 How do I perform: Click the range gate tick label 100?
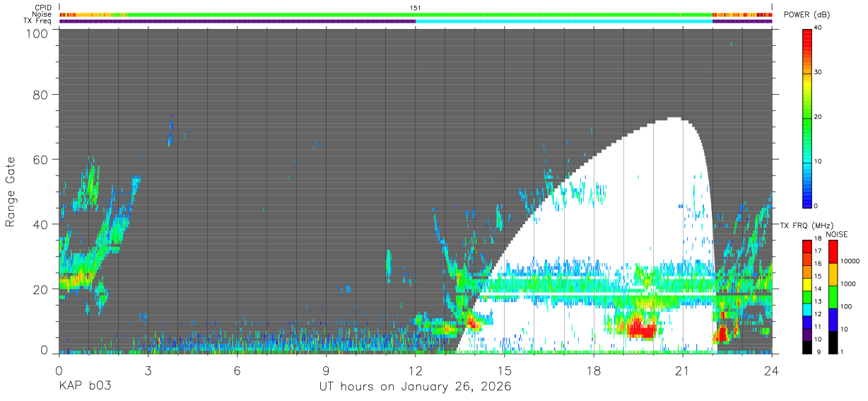[38, 33]
